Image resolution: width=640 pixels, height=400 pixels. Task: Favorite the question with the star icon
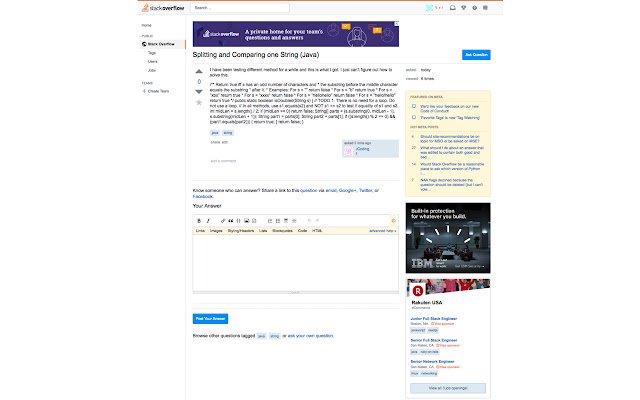click(199, 102)
